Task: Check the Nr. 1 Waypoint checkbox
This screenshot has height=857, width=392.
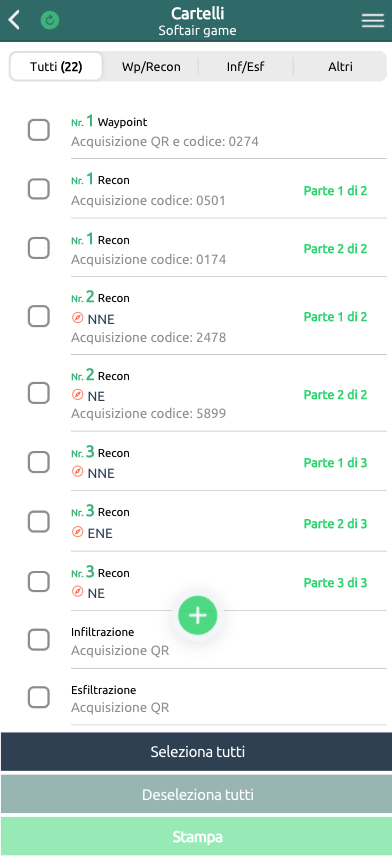Action: pyautogui.click(x=39, y=130)
